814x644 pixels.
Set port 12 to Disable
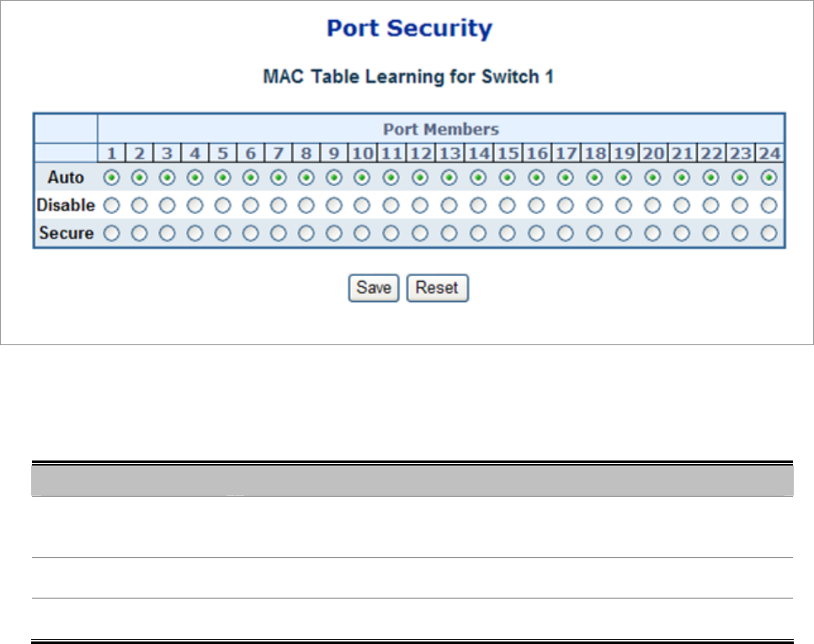tap(421, 205)
